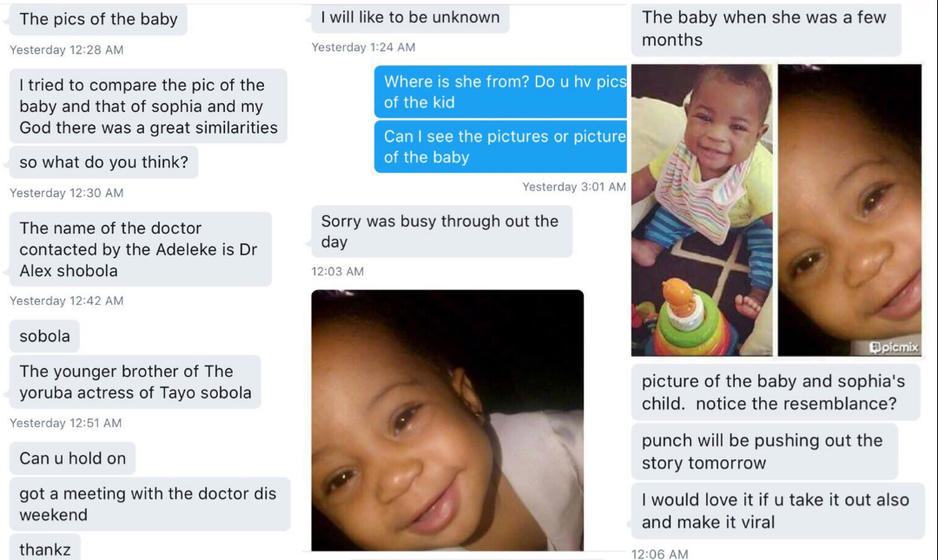The image size is (938, 560).
Task: Click the 'thankz' message bubble
Action: click(45, 548)
